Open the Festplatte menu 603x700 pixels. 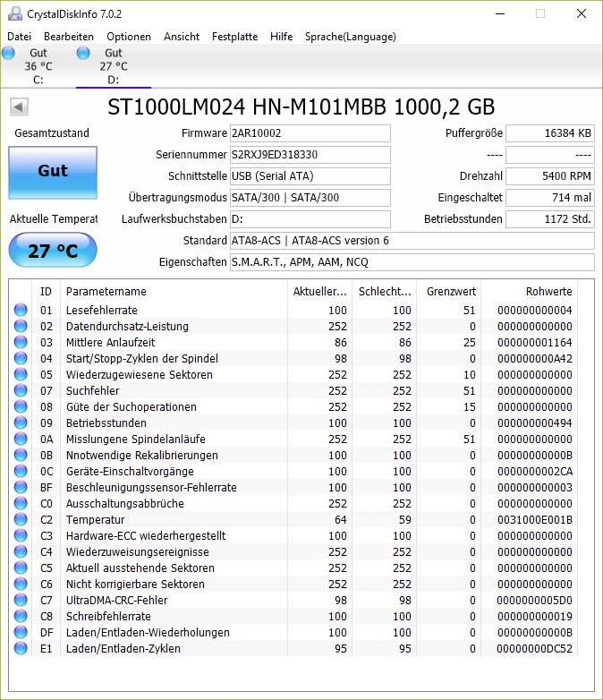pos(234,37)
